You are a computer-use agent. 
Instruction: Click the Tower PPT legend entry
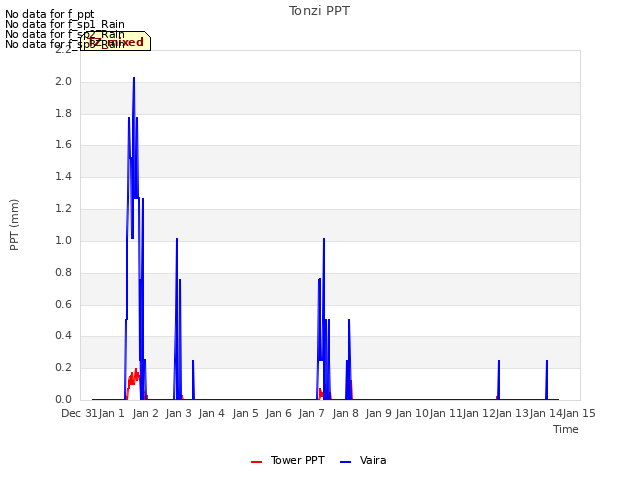coord(288,460)
